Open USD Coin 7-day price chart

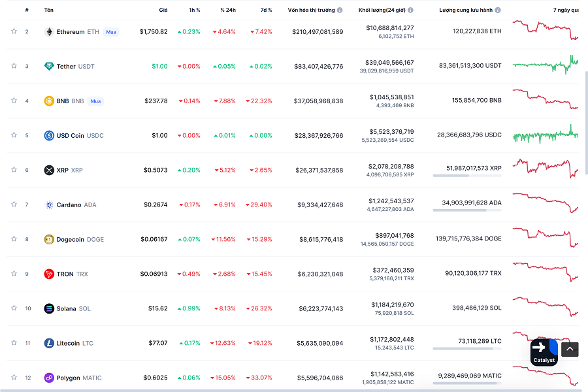tap(546, 135)
